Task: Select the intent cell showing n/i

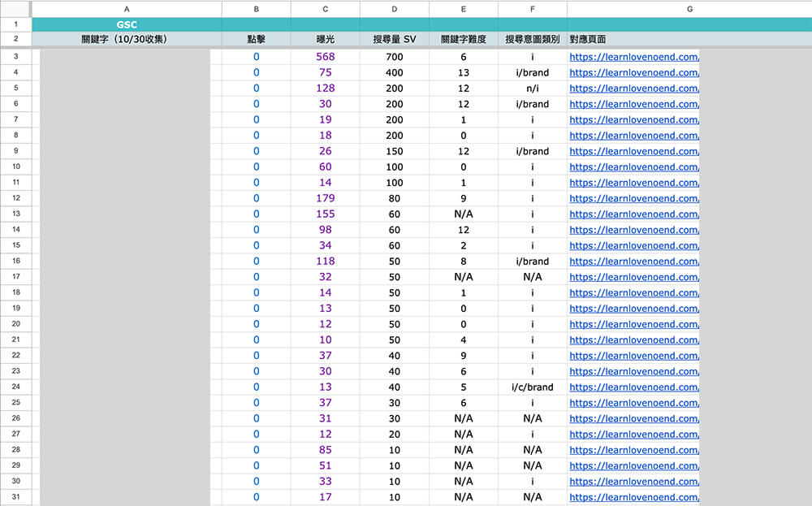Action: coord(533,88)
